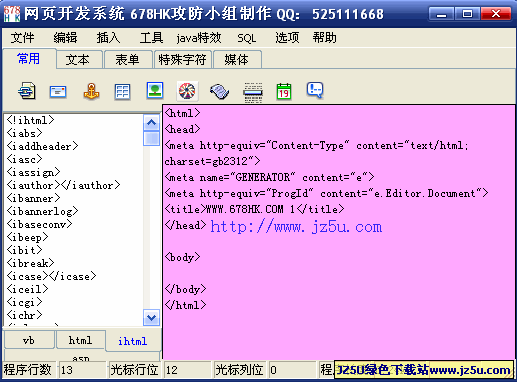This screenshot has height=382, width=517.
Task: Open the 帮助 menu
Action: coord(324,38)
